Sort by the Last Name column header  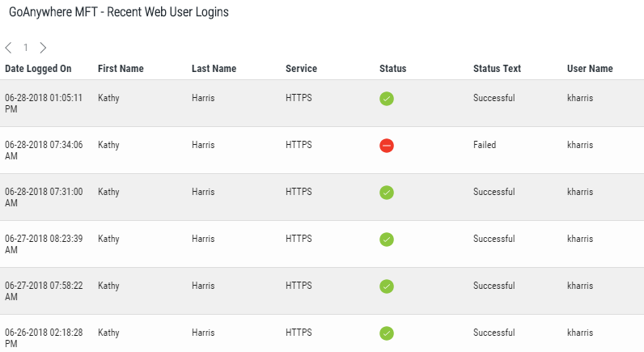point(214,69)
